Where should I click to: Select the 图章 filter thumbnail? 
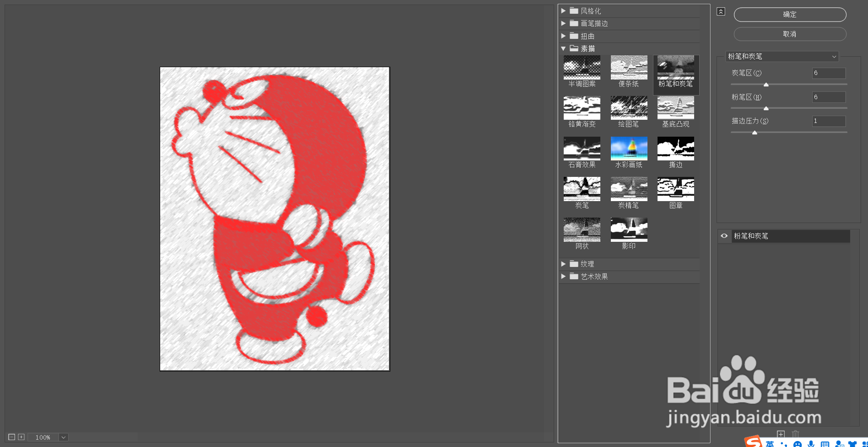click(x=675, y=189)
